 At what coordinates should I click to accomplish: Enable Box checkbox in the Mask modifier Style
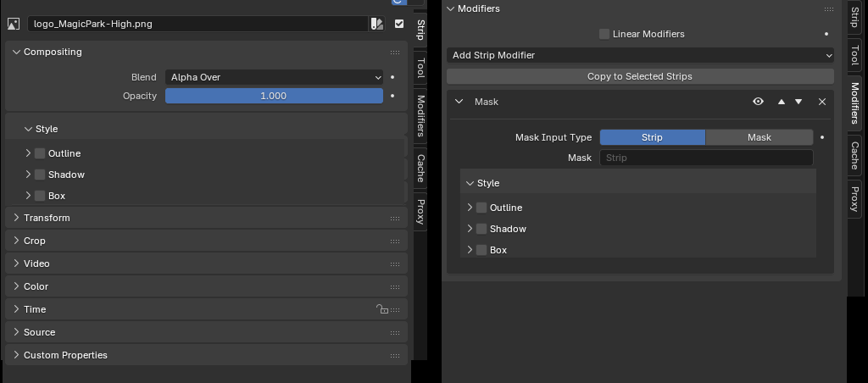click(481, 250)
